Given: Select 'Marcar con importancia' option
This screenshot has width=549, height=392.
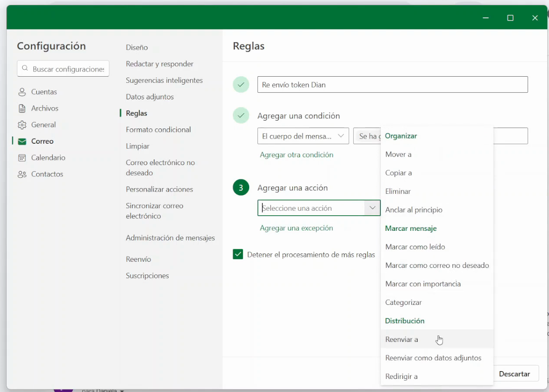Looking at the screenshot, I should [437, 284].
